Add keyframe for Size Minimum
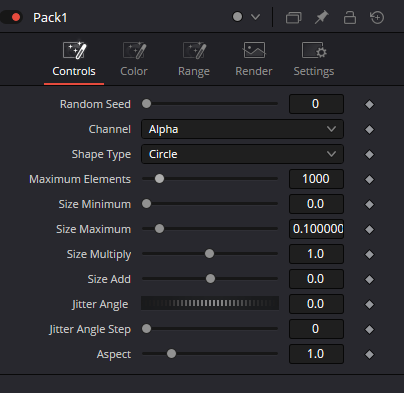The width and height of the screenshot is (404, 393). tap(369, 204)
